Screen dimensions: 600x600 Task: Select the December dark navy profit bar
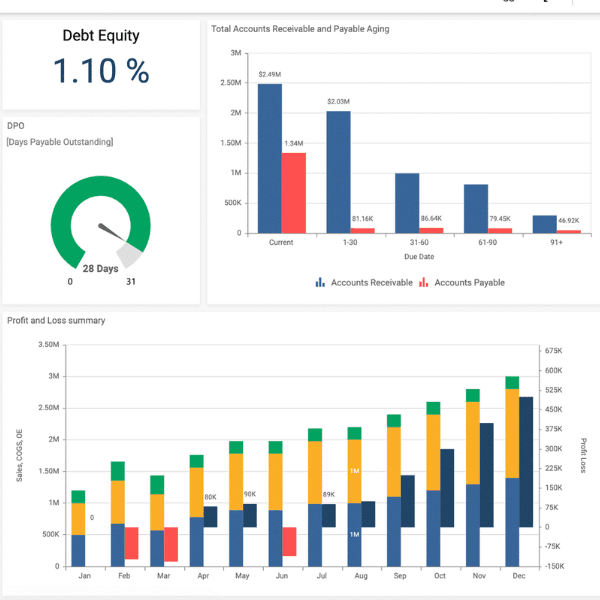click(x=526, y=462)
